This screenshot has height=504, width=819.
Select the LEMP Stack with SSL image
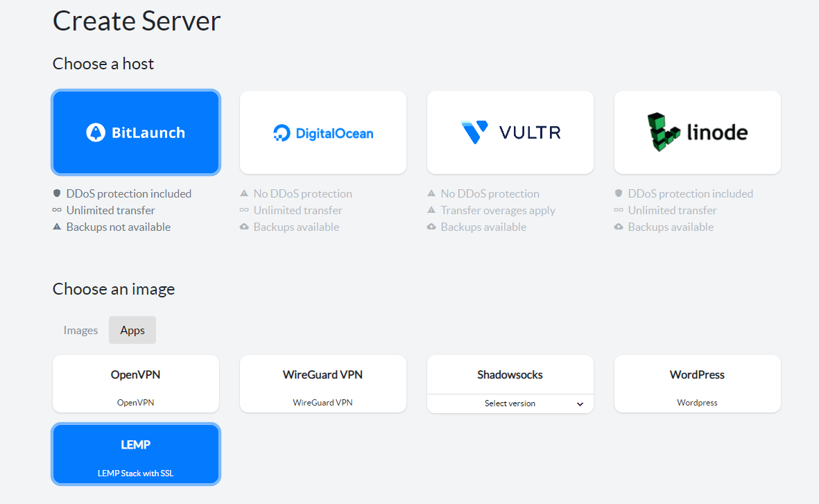[x=136, y=454]
